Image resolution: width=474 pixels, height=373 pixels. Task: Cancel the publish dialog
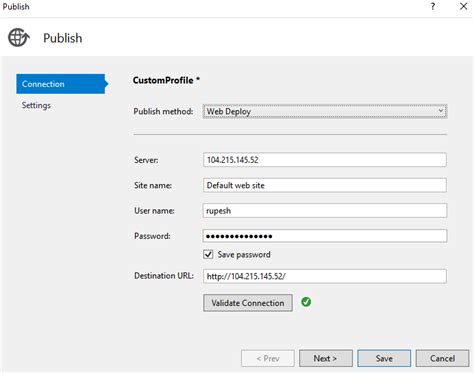[x=442, y=358]
